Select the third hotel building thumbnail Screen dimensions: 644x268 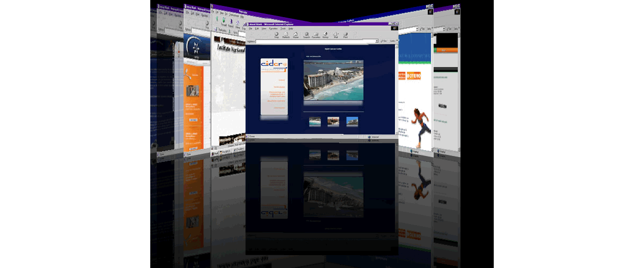(x=352, y=122)
